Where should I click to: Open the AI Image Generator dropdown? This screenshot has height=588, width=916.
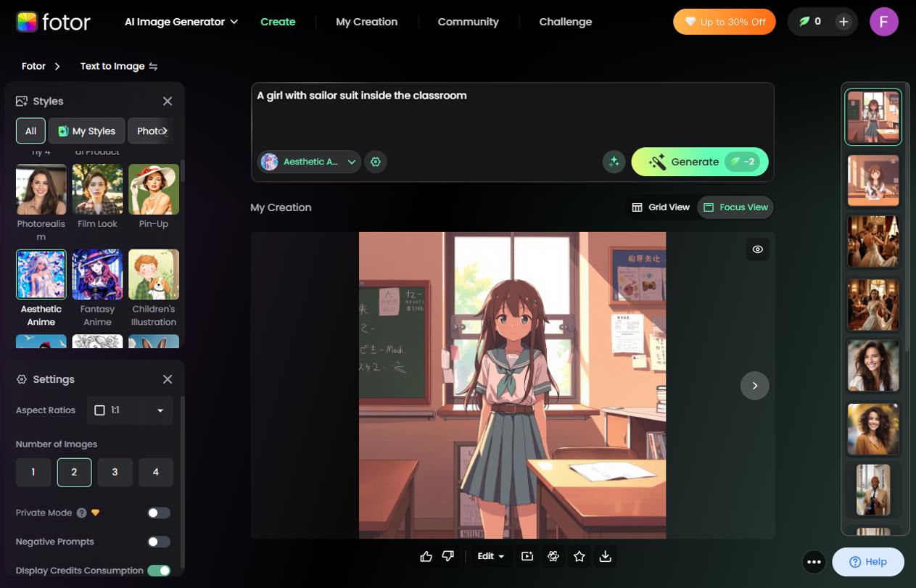tap(181, 22)
